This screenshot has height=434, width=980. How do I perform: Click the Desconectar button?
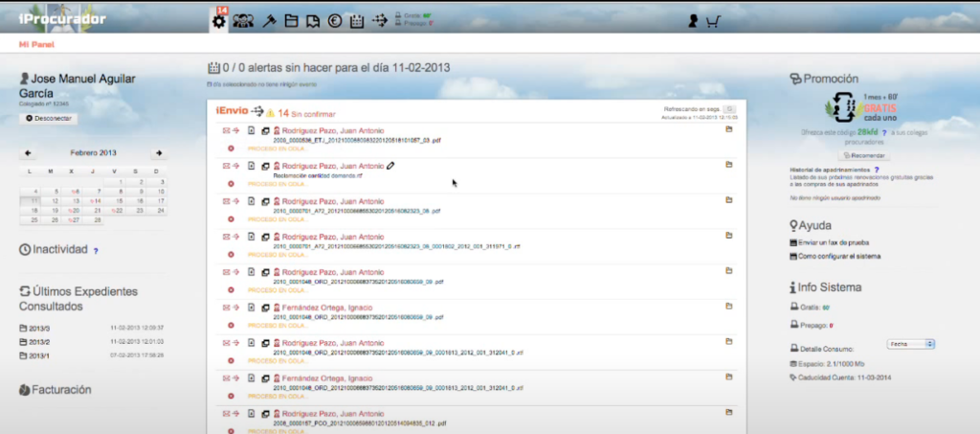pos(51,118)
